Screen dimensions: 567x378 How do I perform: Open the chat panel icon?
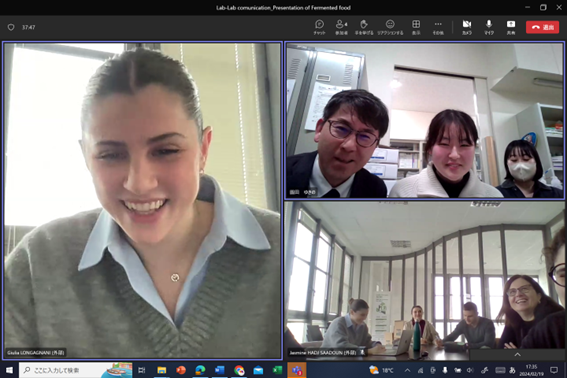pos(319,27)
